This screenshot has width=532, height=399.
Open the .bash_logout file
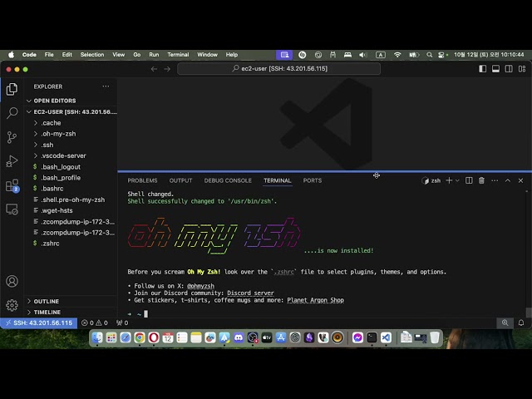click(x=71, y=167)
